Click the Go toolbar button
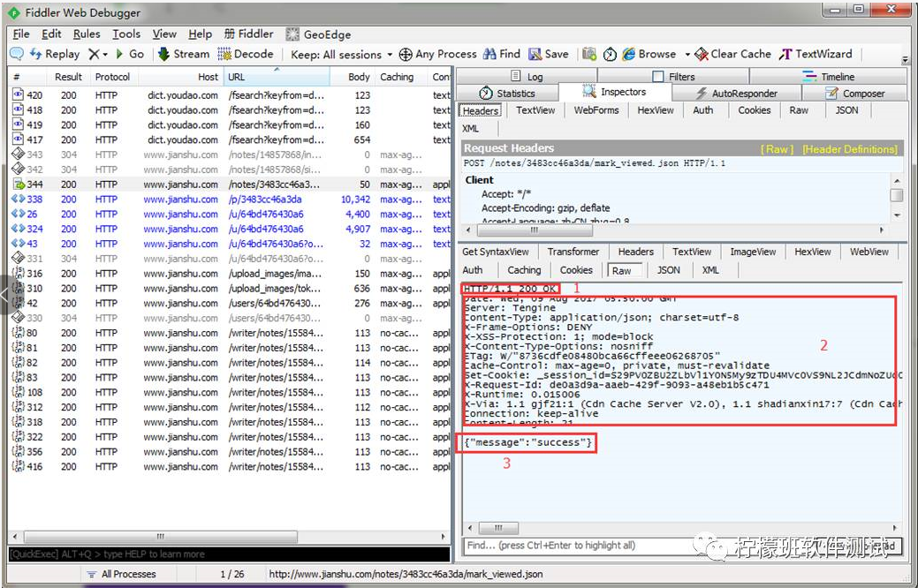Screen dimensions: 918x588 129,55
